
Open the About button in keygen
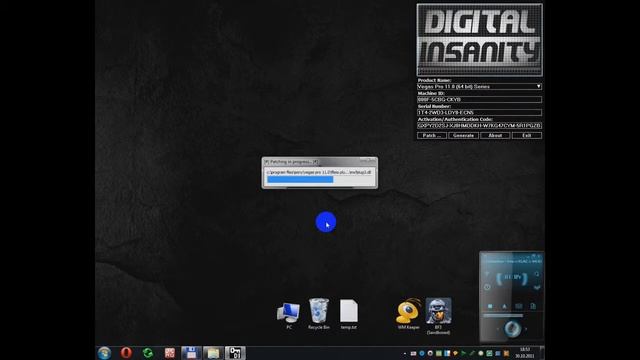click(x=495, y=136)
